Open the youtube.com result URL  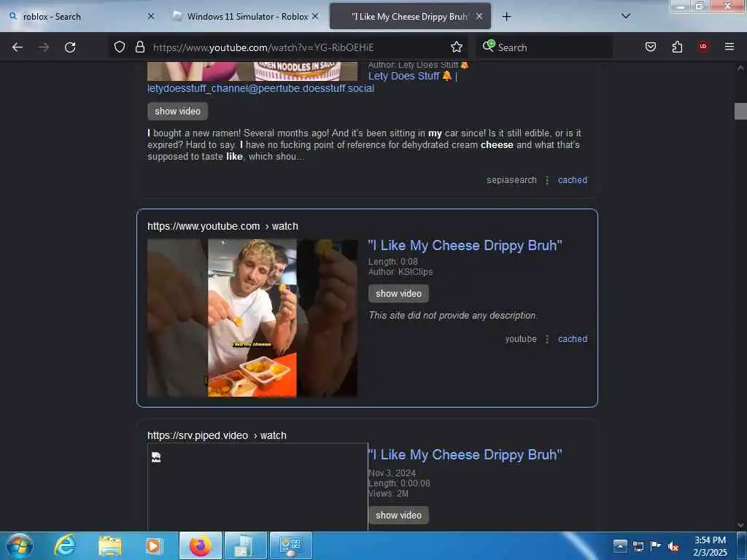click(x=222, y=226)
